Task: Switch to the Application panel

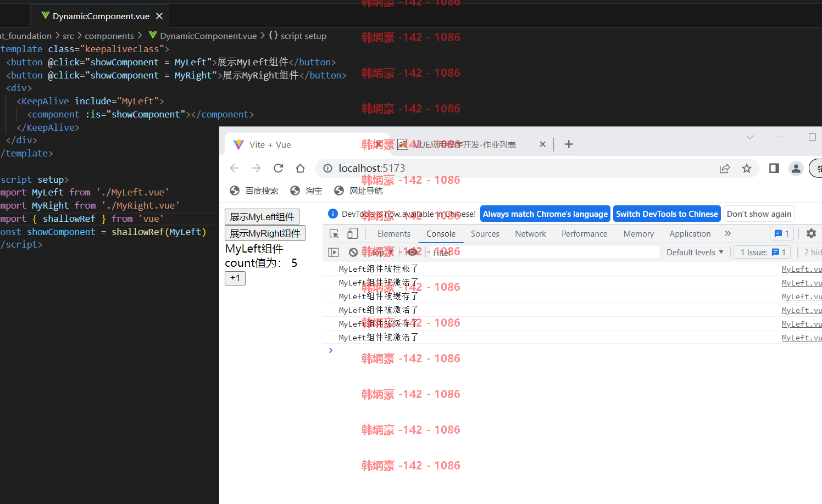Action: click(690, 233)
